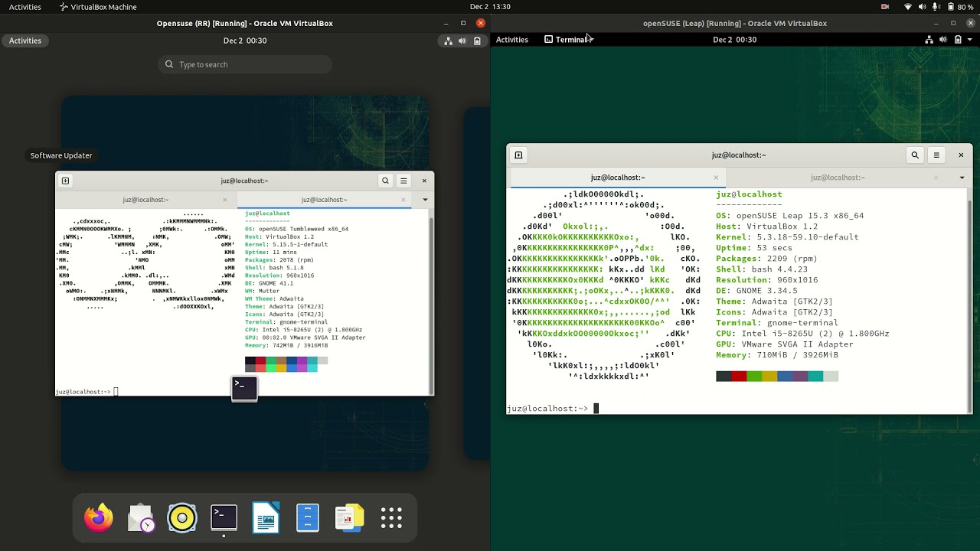Screen dimensions: 980x551
Task: Click terminal app icon overlay below Tumbleweed window
Action: (x=244, y=388)
